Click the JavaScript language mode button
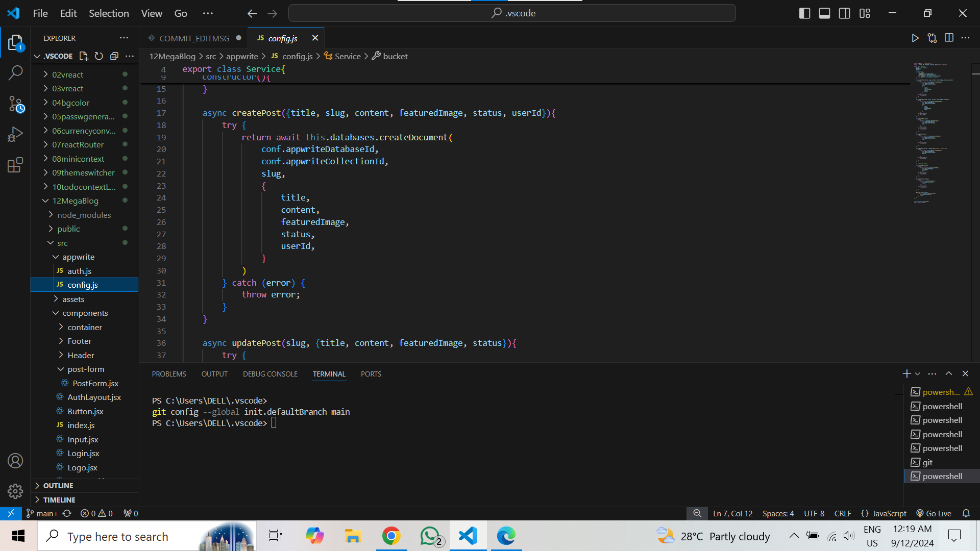 pyautogui.click(x=884, y=513)
